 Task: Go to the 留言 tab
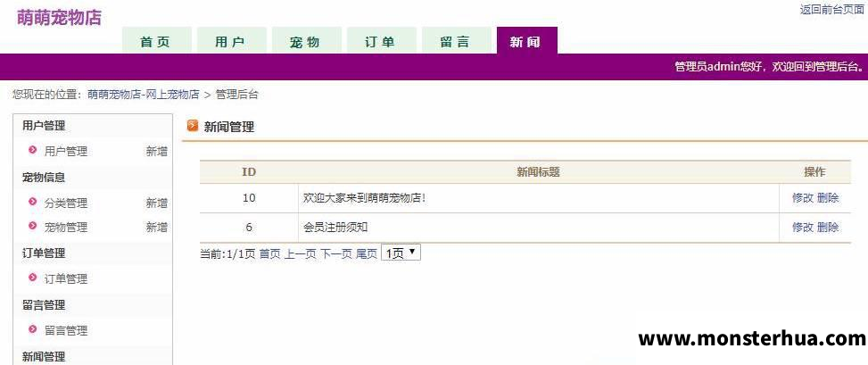[456, 41]
